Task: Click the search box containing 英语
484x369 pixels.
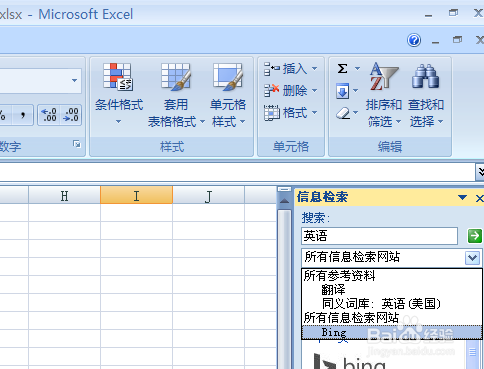Action: pos(379,236)
